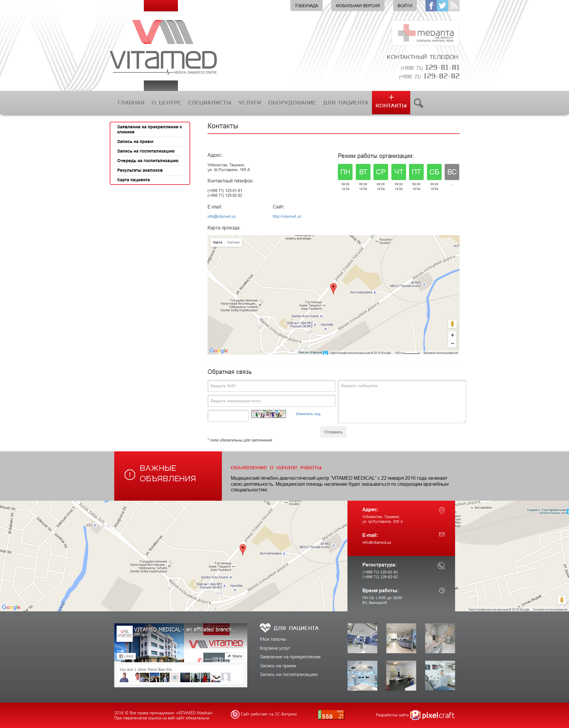Open Специалисты menu item
Image resolution: width=569 pixels, height=728 pixels.
click(x=210, y=103)
